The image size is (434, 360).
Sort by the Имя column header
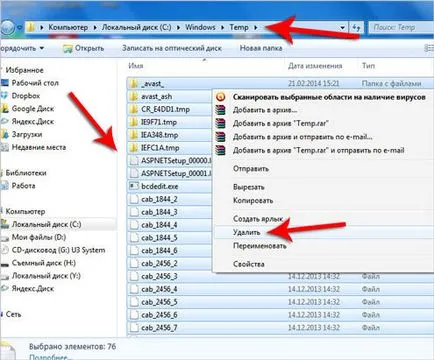(x=136, y=66)
